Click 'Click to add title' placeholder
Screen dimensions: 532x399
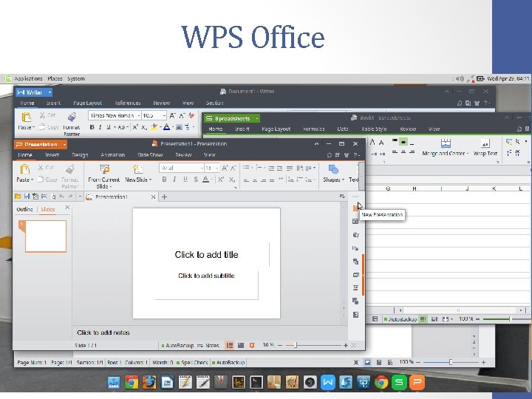206,254
